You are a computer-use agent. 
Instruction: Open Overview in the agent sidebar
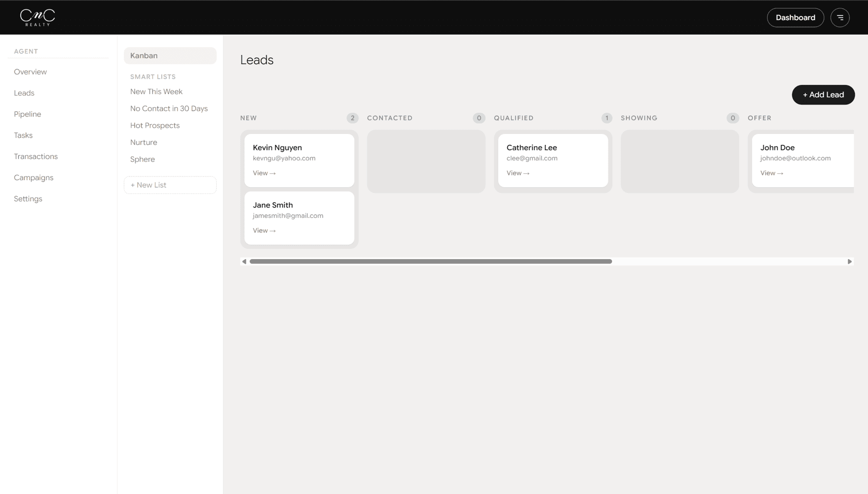31,72
